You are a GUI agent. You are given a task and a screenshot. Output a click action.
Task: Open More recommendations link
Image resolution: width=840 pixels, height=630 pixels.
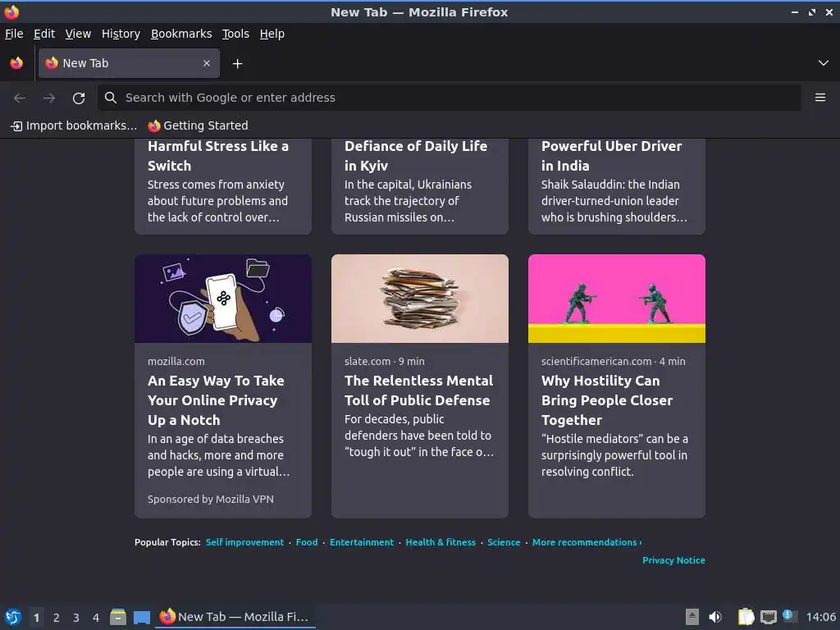click(587, 542)
